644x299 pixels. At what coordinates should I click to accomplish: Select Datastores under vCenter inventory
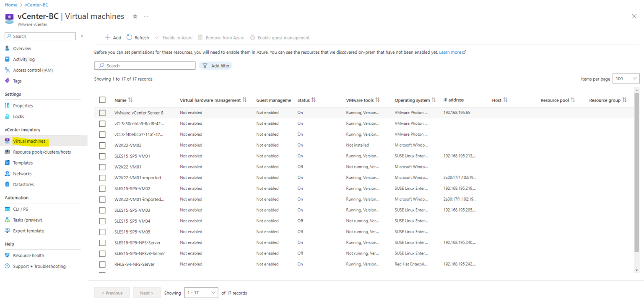23,184
